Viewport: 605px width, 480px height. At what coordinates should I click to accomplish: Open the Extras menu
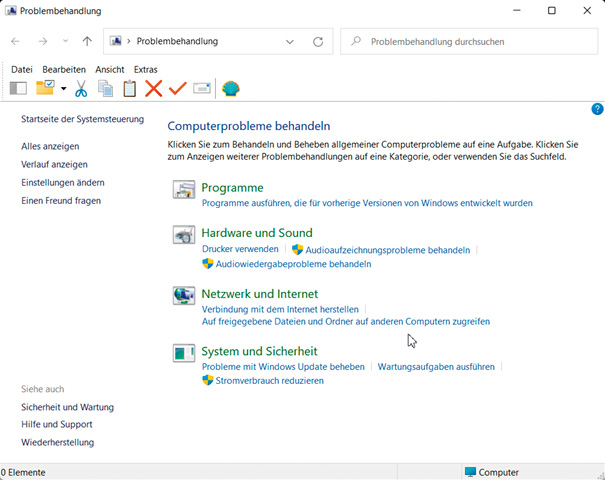pyautogui.click(x=145, y=69)
